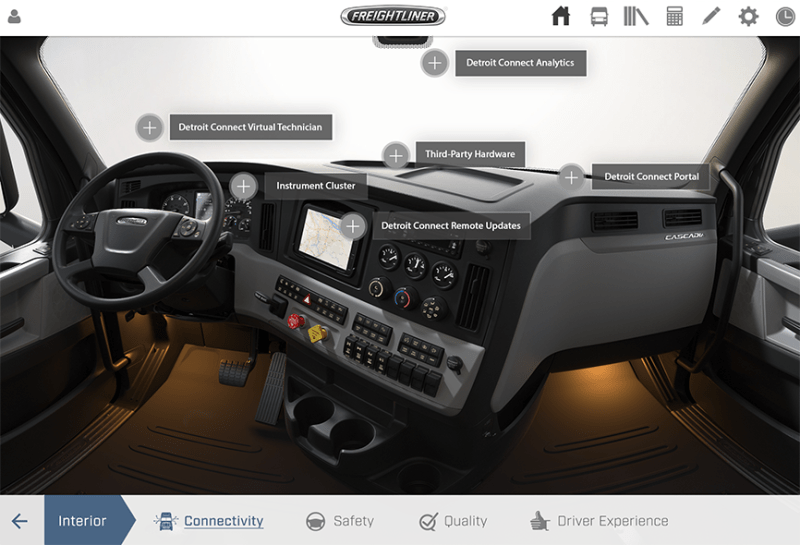Click the Freightliner logo
800x545 pixels.
pos(393,16)
